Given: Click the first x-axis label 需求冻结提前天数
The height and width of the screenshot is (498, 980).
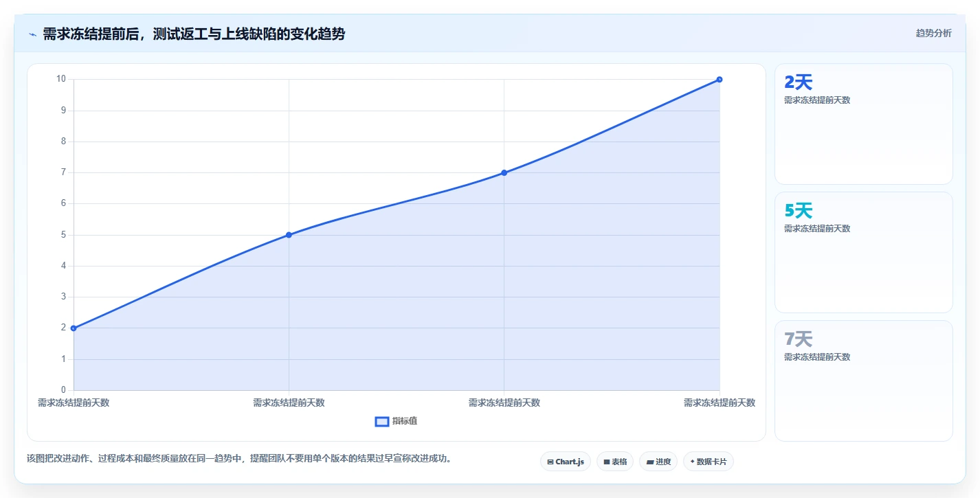Looking at the screenshot, I should [x=74, y=403].
